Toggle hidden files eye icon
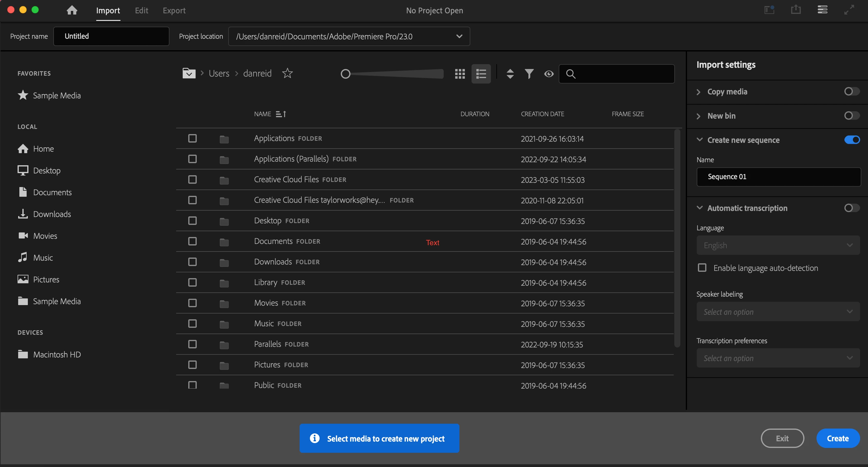 [x=549, y=74]
